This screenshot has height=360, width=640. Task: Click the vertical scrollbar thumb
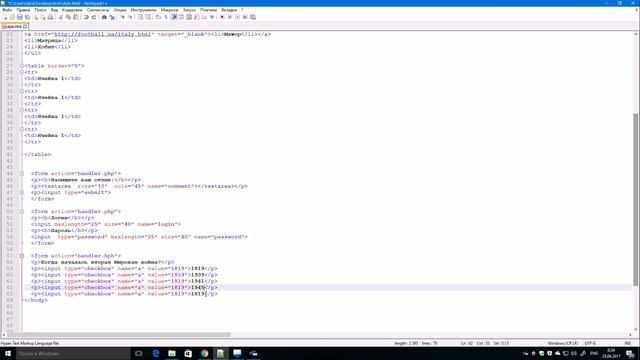(636, 199)
